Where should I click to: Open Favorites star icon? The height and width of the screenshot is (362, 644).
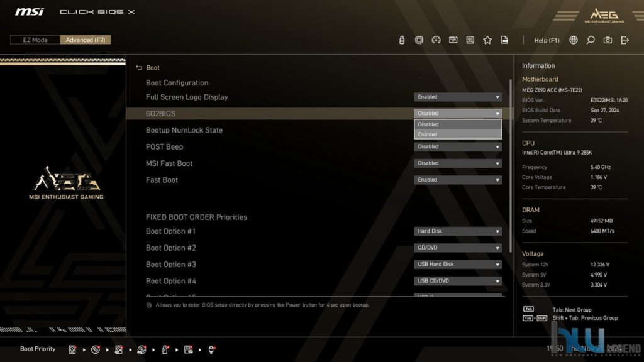487,40
